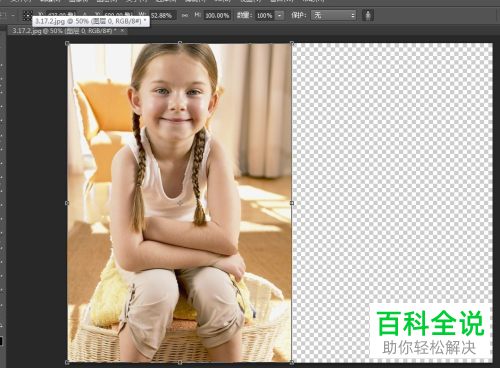Click the transform center reference point crosshair

click(180, 203)
